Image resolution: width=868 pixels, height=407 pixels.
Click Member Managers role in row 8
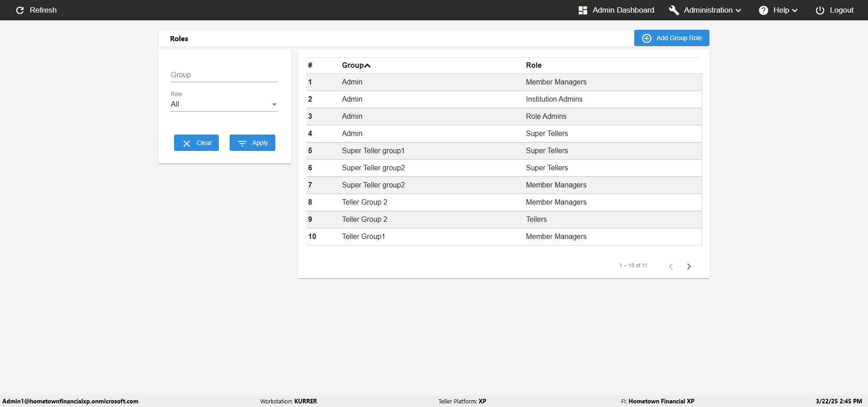[556, 202]
